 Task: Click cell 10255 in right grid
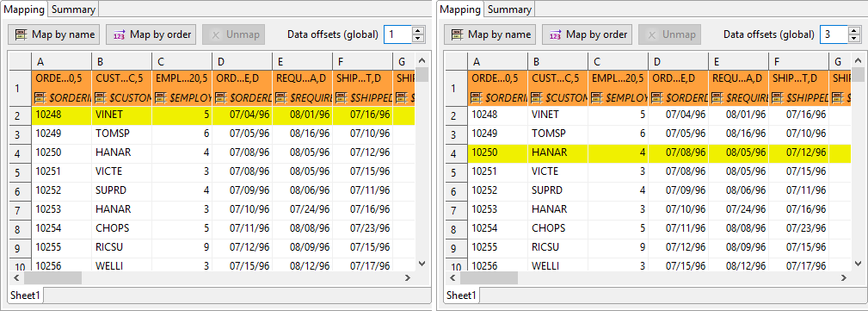[498, 247]
